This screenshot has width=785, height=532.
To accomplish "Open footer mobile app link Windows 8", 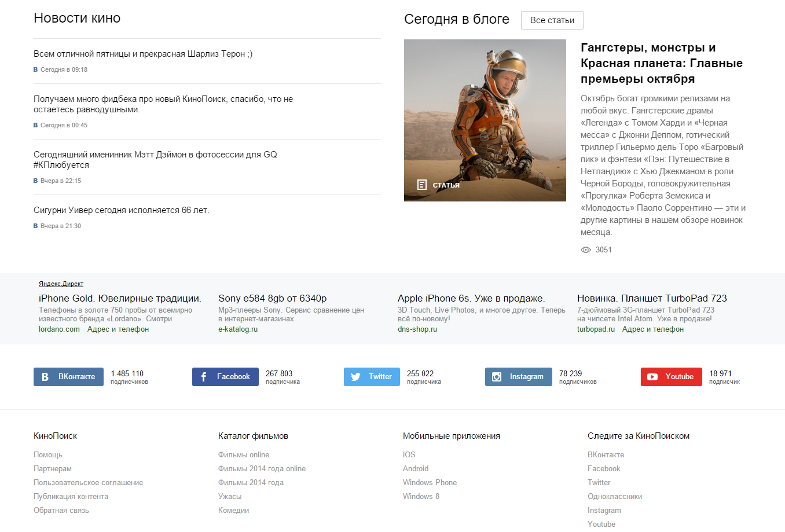I will [421, 497].
